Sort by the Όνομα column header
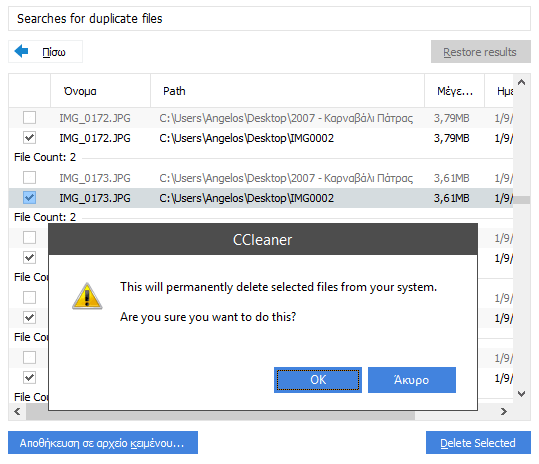Viewport: 539px width, 464px height. (x=100, y=91)
